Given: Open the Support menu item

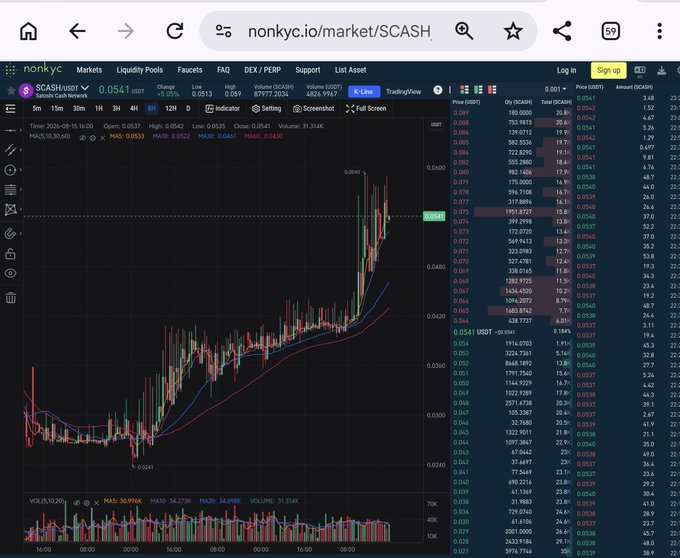Looking at the screenshot, I should (307, 70).
